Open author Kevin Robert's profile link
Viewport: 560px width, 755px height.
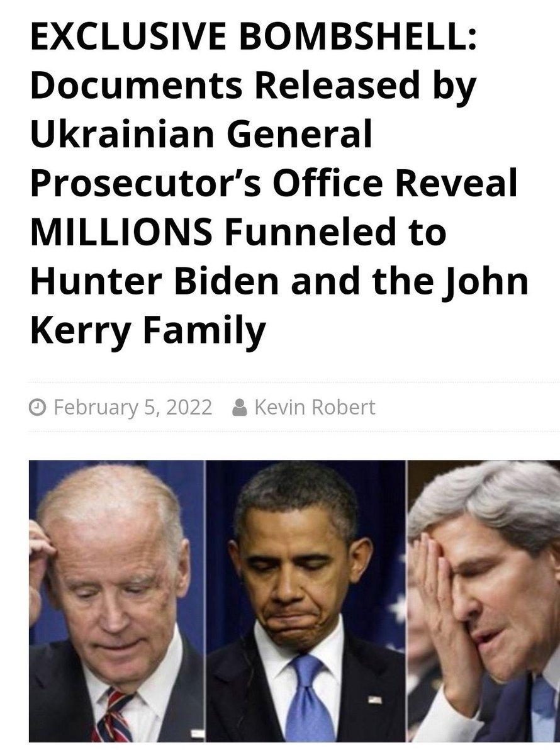[x=315, y=408]
